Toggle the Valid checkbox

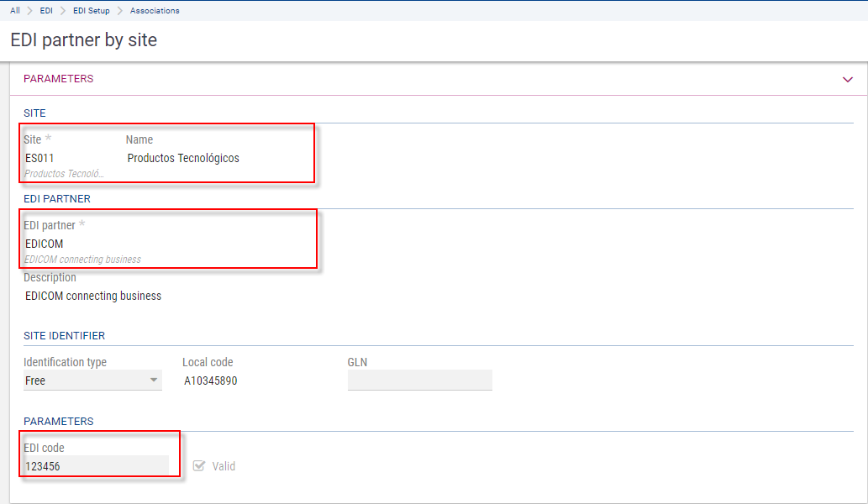pyautogui.click(x=199, y=466)
